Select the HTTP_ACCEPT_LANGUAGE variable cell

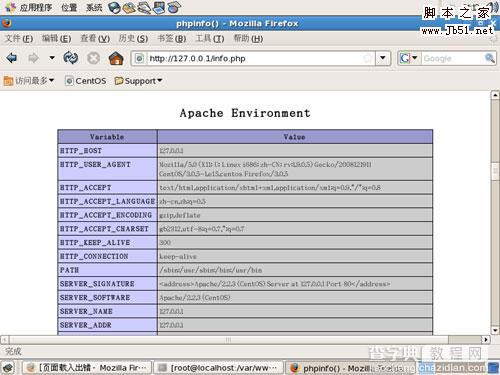click(x=107, y=201)
